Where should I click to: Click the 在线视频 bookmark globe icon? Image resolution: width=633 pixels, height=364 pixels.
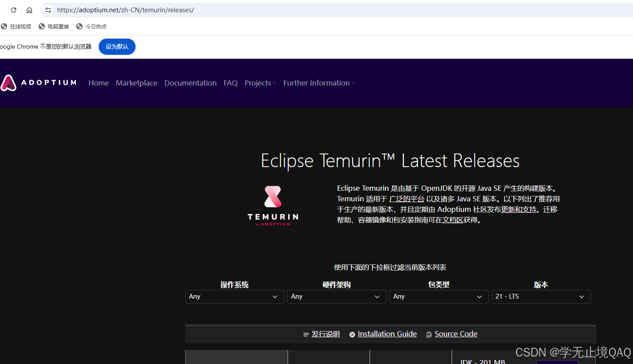[4, 26]
